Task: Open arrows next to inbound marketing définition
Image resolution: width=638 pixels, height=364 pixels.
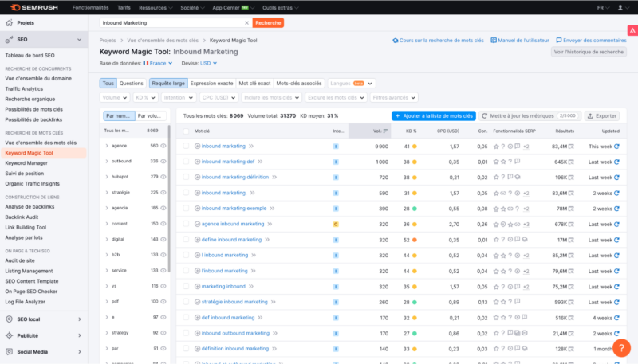Action: (274, 177)
